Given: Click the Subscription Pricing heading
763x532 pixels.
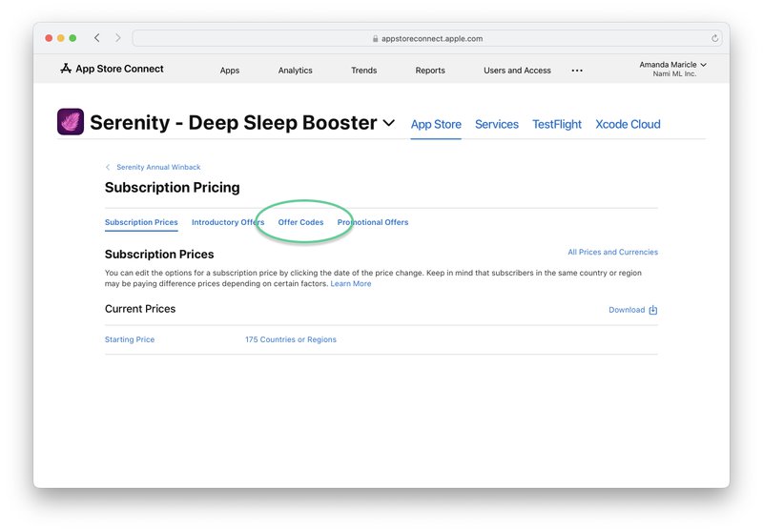Looking at the screenshot, I should tap(173, 188).
